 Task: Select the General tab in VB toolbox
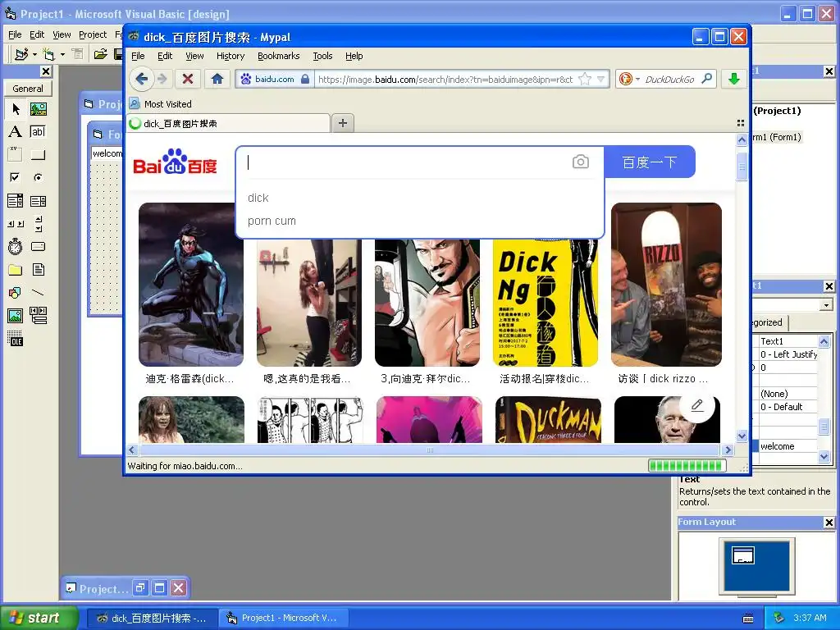pyautogui.click(x=28, y=89)
